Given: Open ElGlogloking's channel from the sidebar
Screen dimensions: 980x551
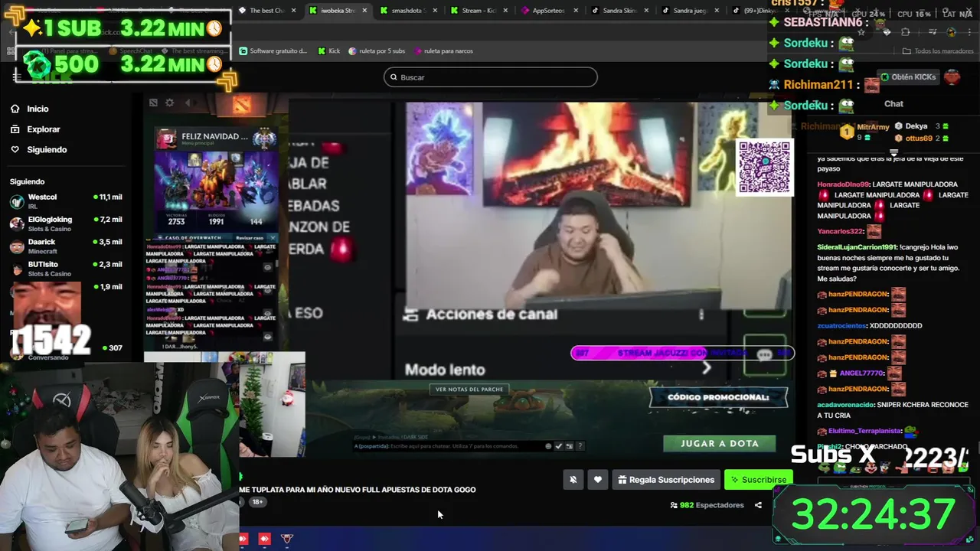Looking at the screenshot, I should [x=66, y=223].
